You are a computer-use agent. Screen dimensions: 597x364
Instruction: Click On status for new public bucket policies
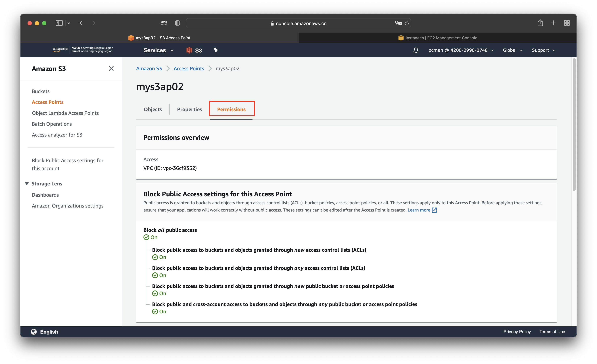(159, 294)
